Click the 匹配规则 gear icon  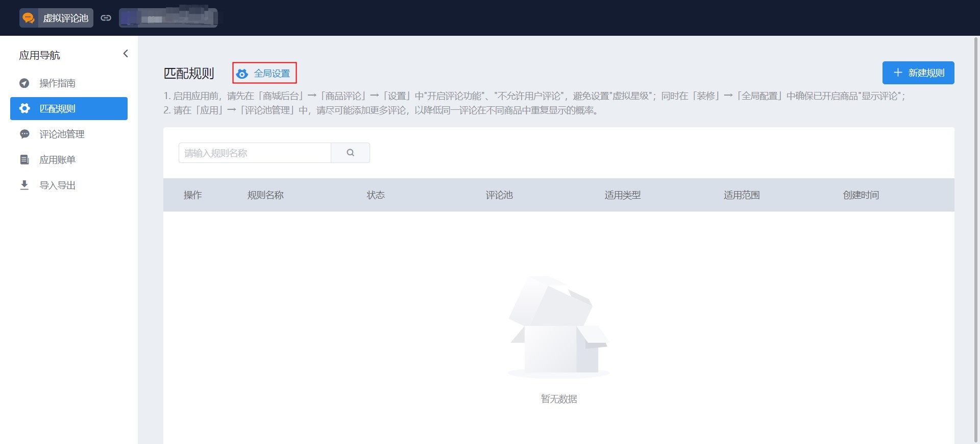24,108
